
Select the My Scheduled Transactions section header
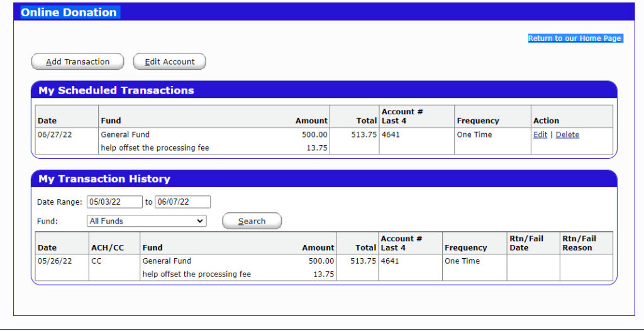coord(116,90)
